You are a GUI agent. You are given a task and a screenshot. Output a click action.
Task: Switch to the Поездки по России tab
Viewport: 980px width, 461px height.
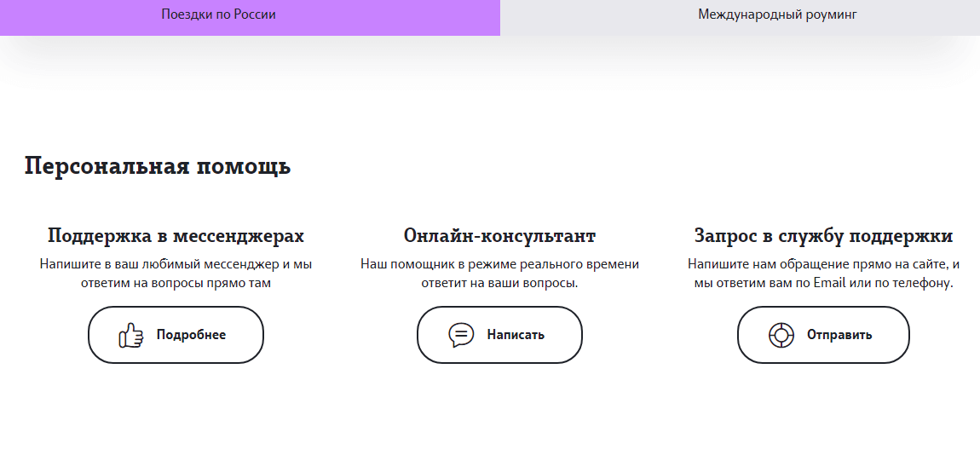(x=250, y=18)
